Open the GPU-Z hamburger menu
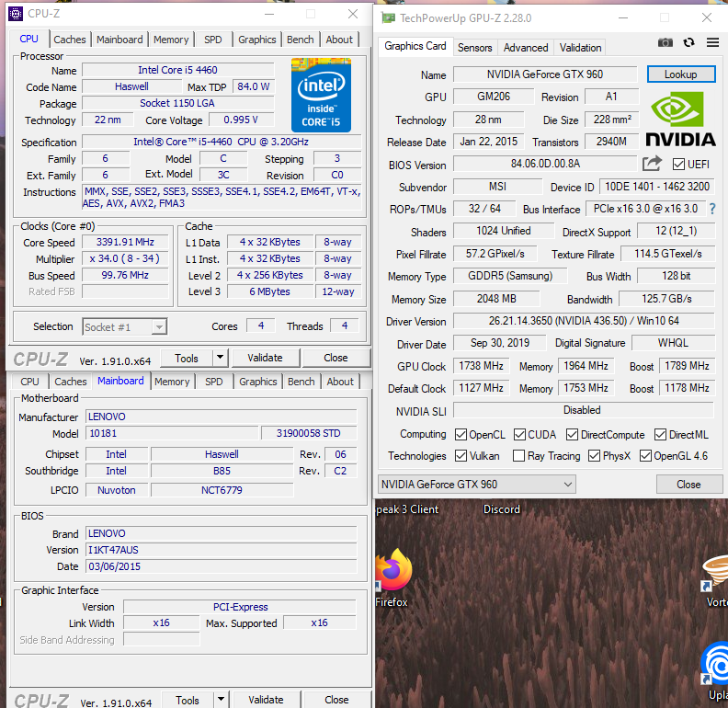Screen dimensions: 728x708 [x=712, y=42]
